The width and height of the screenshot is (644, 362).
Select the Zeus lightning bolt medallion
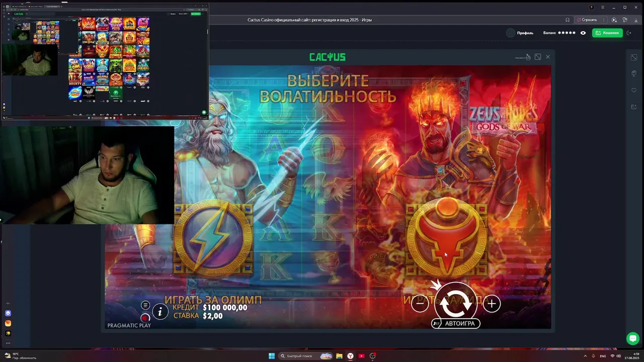pos(213,239)
